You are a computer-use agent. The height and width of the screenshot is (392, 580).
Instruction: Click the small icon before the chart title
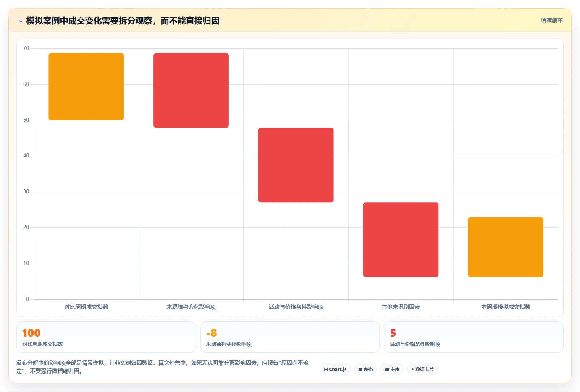pyautogui.click(x=20, y=21)
